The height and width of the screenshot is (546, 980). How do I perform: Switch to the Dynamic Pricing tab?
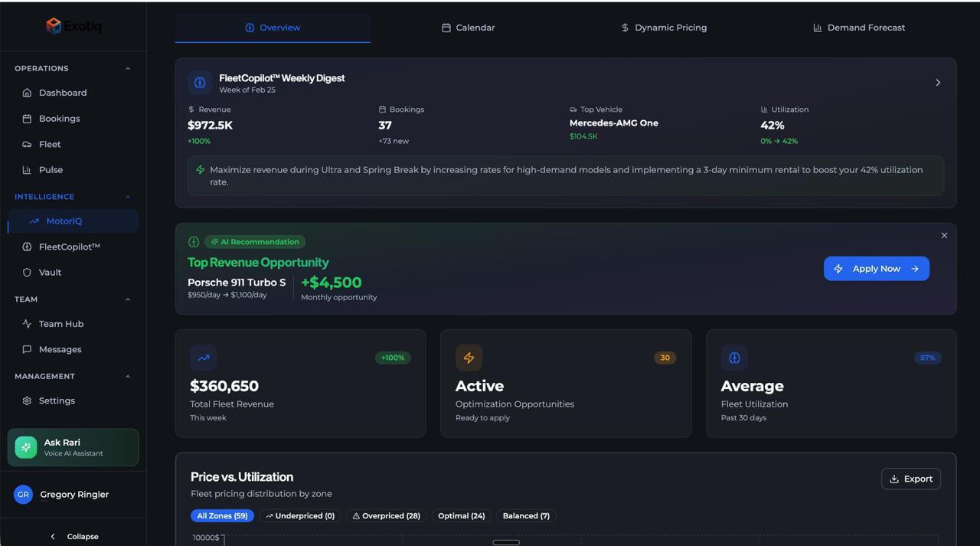pos(663,27)
